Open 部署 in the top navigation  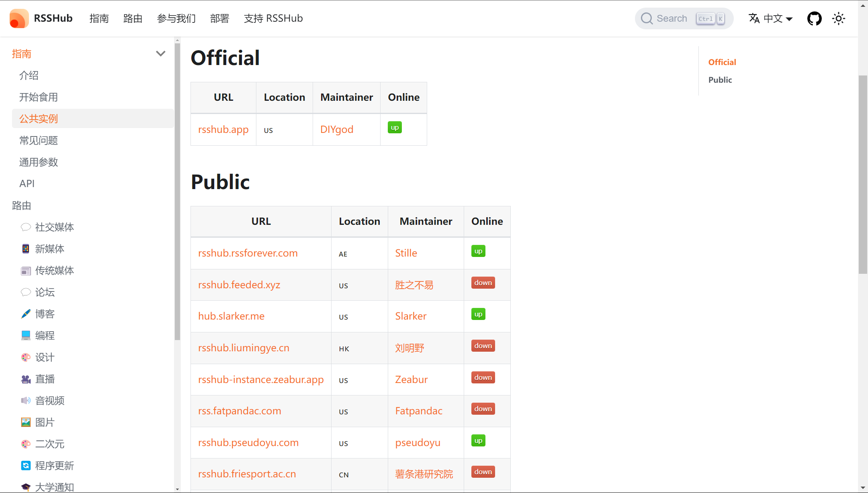coord(220,18)
